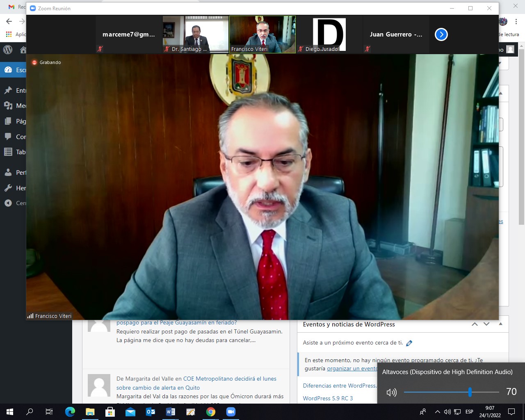
Task: Click the signal strength icon beside Francisco Viteri
Action: pyautogui.click(x=30, y=316)
